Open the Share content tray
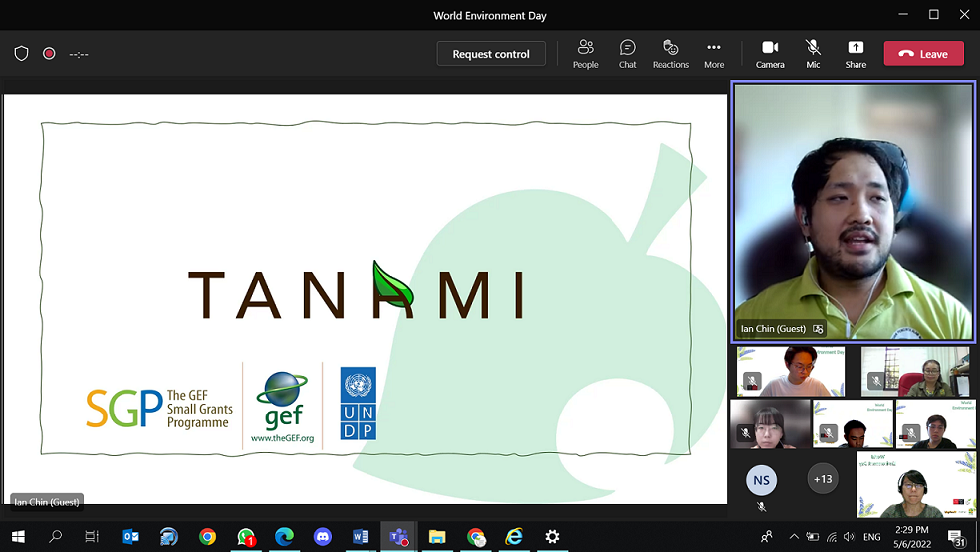Screen dimensions: 980x552 [x=856, y=54]
